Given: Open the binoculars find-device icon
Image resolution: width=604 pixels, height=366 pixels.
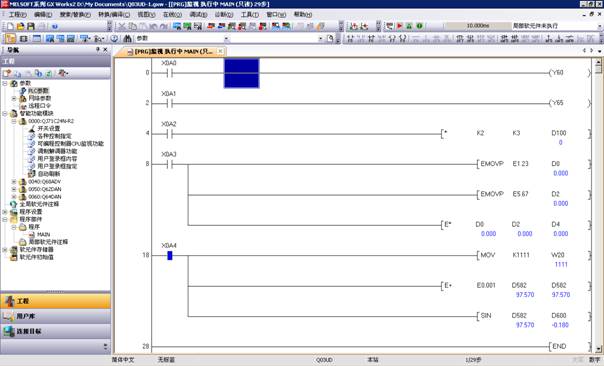Looking at the screenshot, I should pyautogui.click(x=127, y=39).
